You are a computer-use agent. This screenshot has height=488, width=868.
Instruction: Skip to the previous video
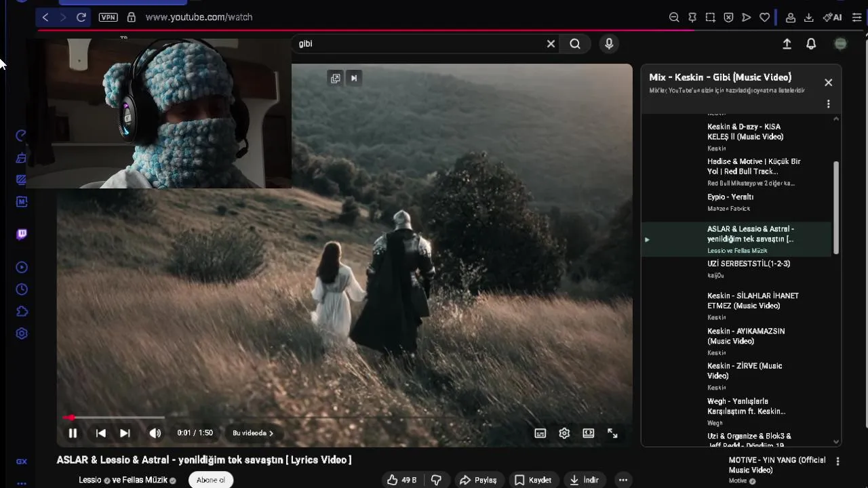click(100, 433)
